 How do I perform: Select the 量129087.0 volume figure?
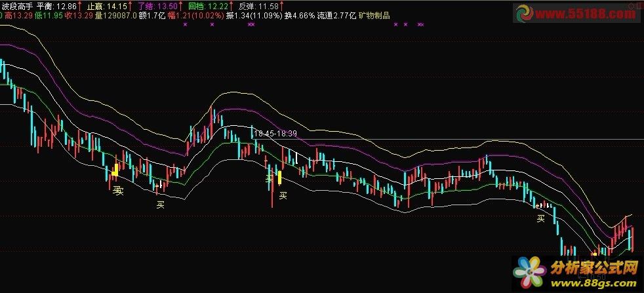[116, 16]
